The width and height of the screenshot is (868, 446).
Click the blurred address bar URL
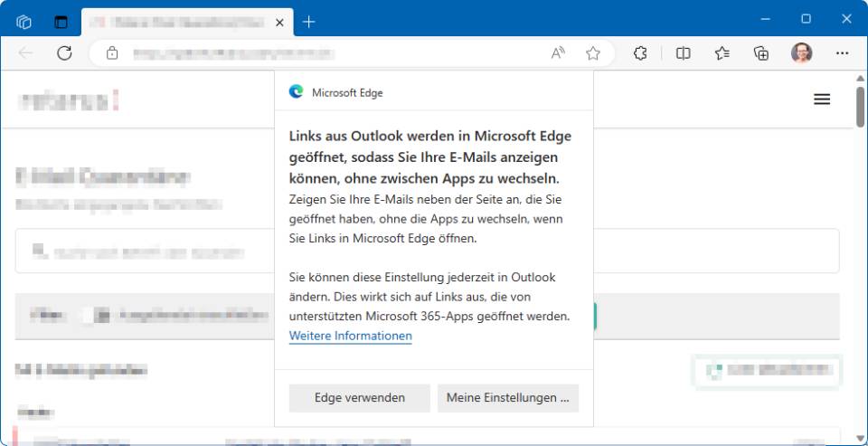[233, 53]
